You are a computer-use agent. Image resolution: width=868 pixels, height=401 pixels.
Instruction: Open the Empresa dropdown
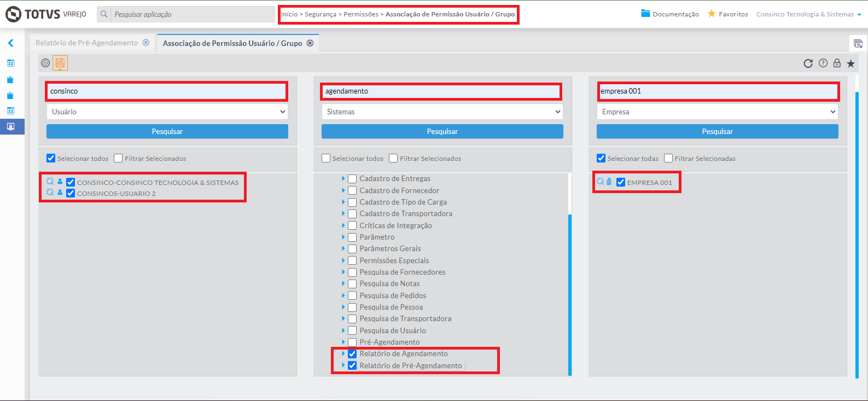(x=718, y=112)
